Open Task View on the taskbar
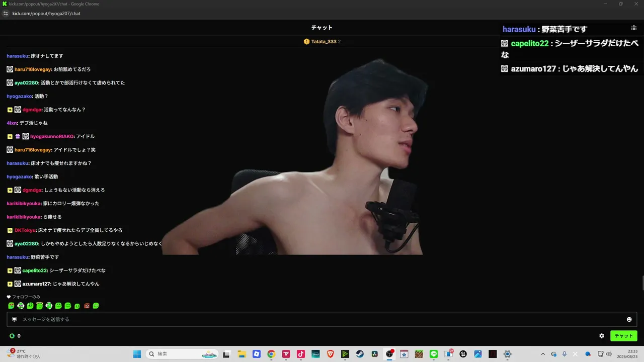 coord(226,354)
